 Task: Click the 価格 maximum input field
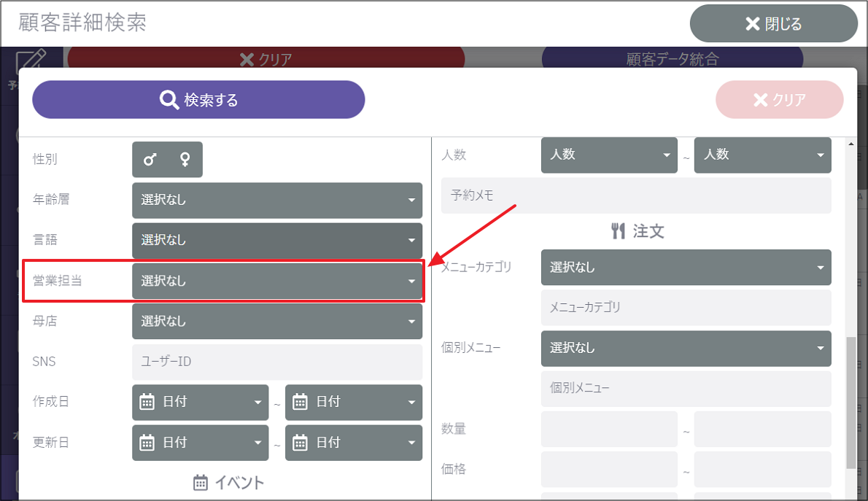point(763,470)
